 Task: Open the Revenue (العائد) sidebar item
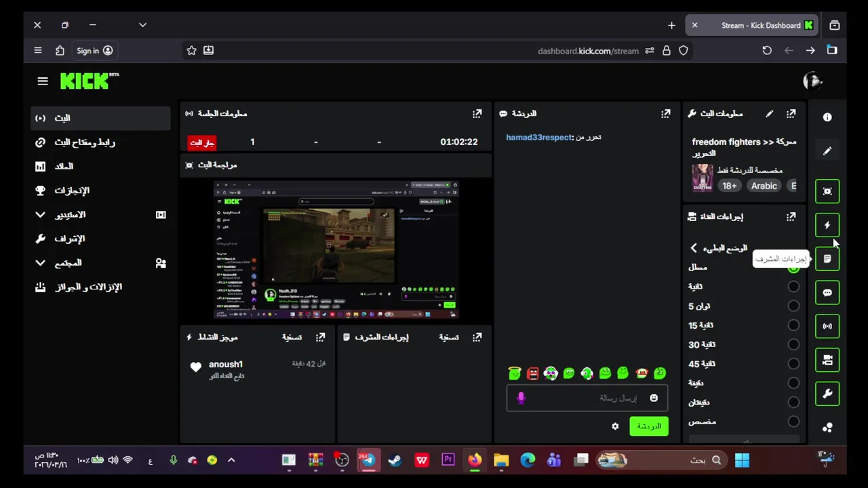100,166
